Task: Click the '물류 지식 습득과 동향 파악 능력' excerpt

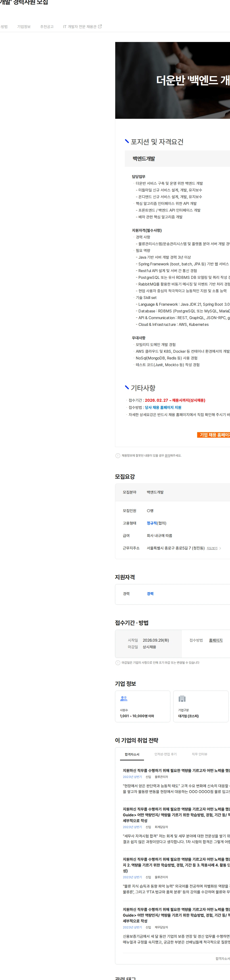Action: tap(177, 889)
